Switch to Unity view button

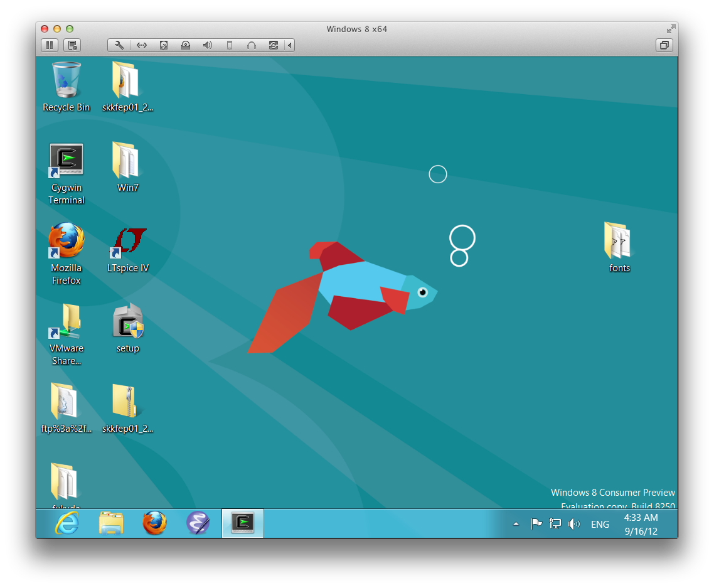[664, 45]
